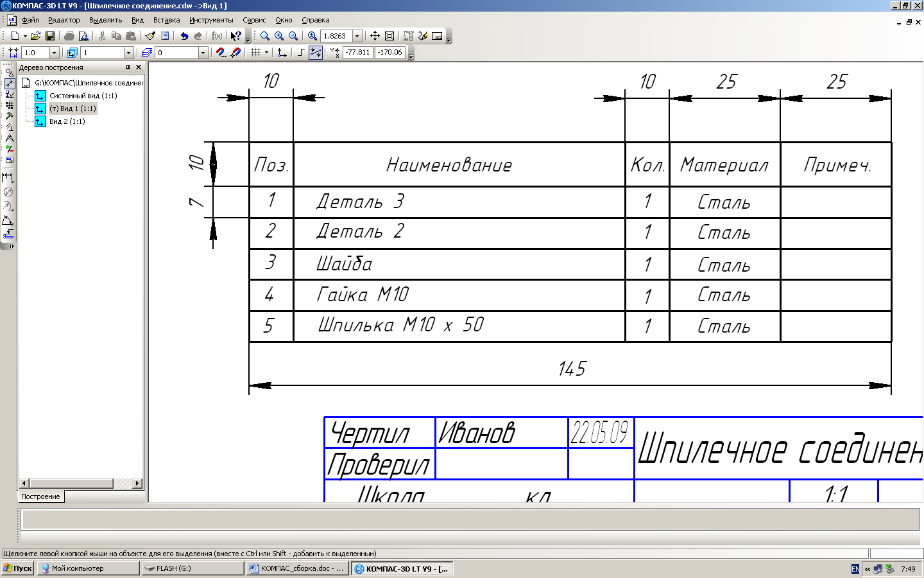Open the Инструменты menu
924x578 pixels.
click(x=211, y=20)
